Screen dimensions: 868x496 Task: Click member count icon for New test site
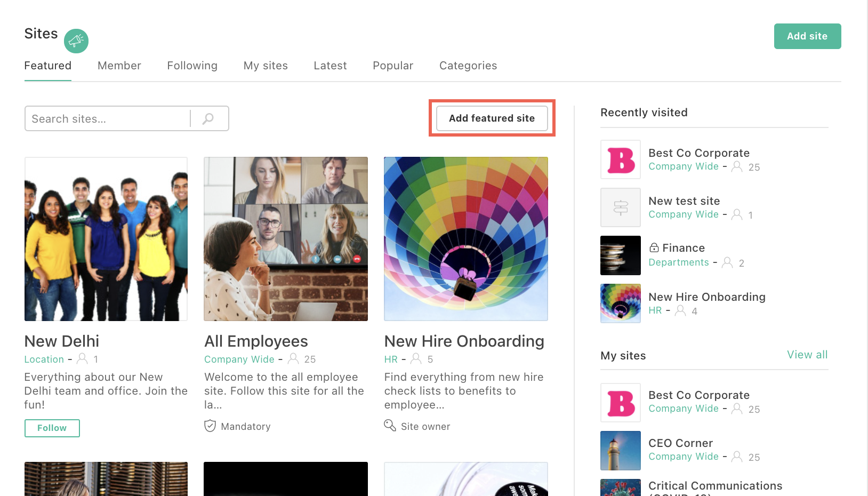click(737, 214)
